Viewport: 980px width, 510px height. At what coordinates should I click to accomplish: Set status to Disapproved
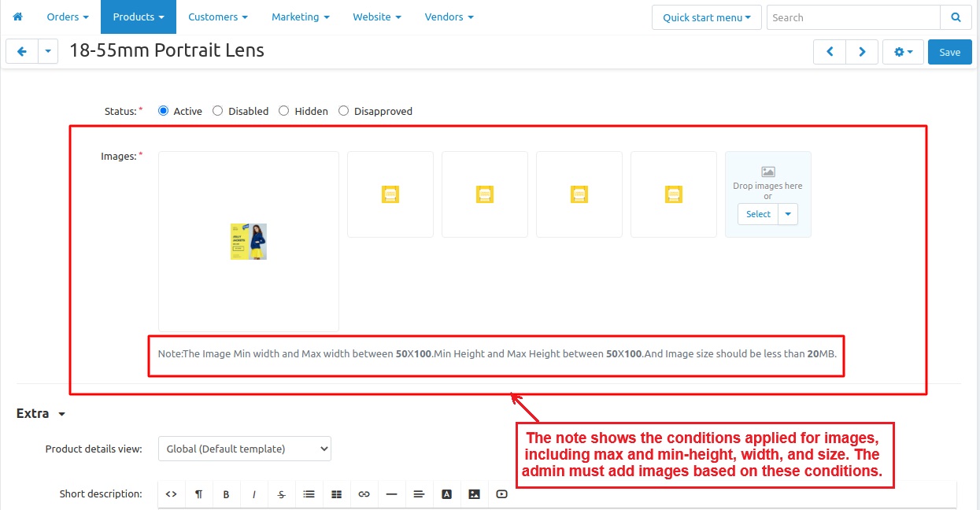point(344,111)
